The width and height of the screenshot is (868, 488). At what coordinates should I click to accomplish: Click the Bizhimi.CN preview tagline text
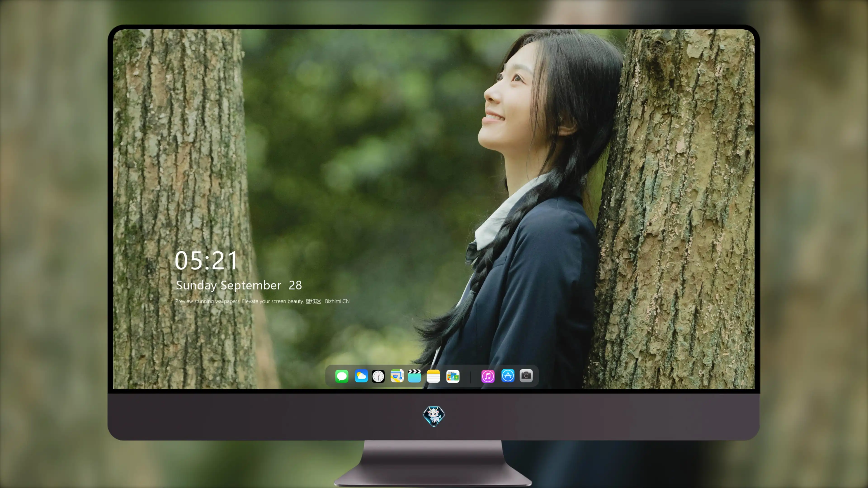(x=262, y=301)
